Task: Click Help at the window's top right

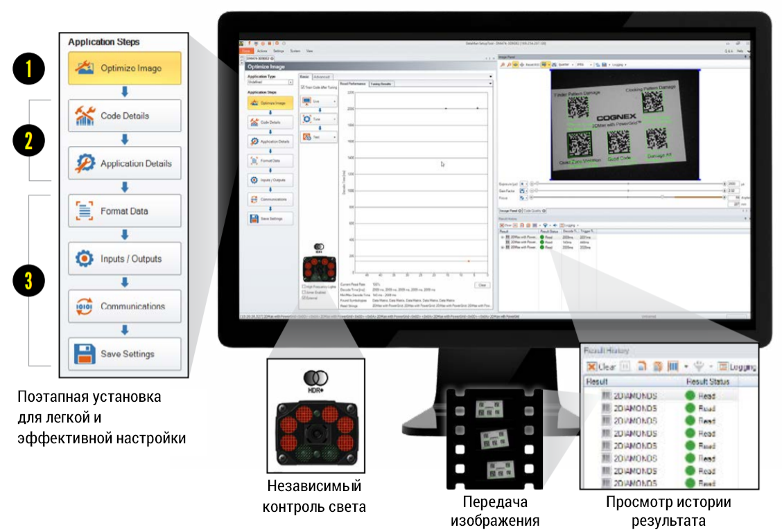Action: pyautogui.click(x=740, y=51)
